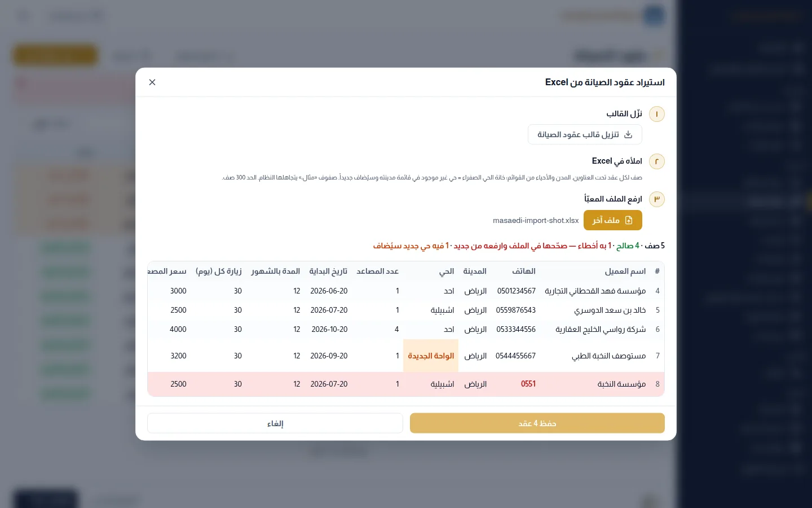Select client خالد بن سعد الدوسري
812x508 pixels.
click(610, 310)
